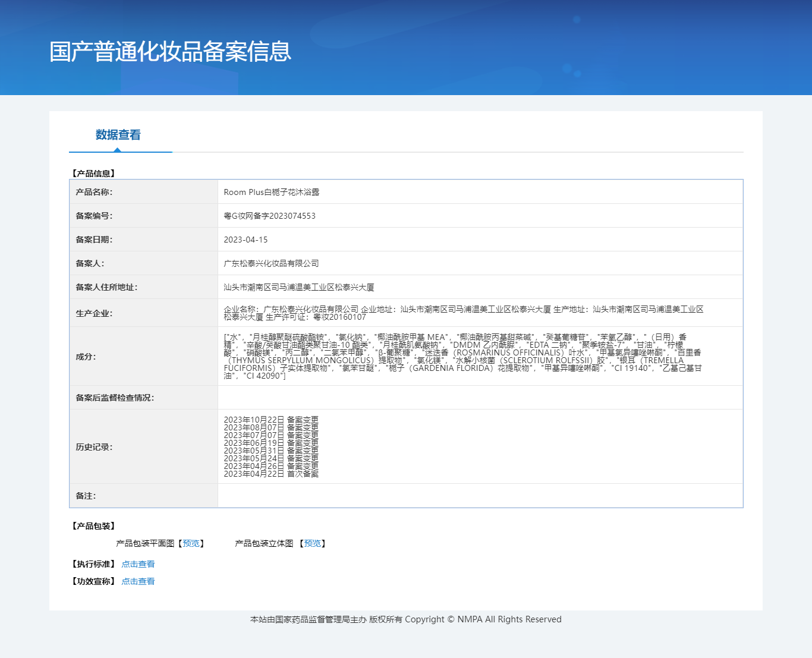Open the 数据查看 tab

click(x=118, y=135)
